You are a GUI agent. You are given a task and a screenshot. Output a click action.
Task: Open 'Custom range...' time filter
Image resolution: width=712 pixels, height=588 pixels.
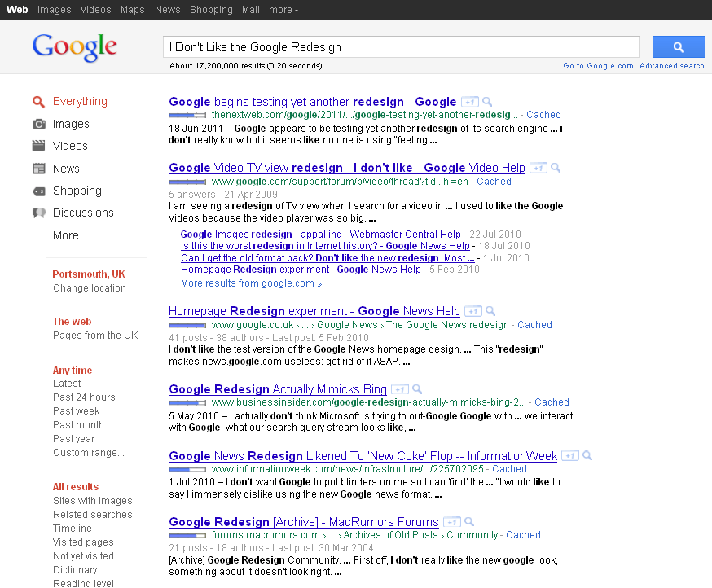pos(89,453)
